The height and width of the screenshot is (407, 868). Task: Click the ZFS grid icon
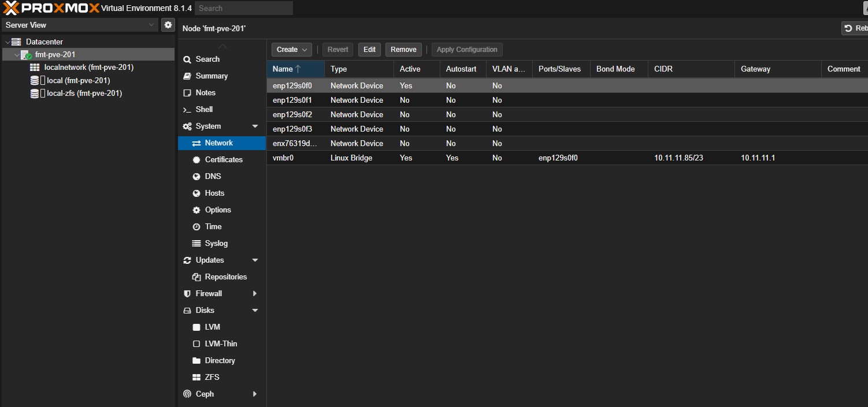coord(196,378)
